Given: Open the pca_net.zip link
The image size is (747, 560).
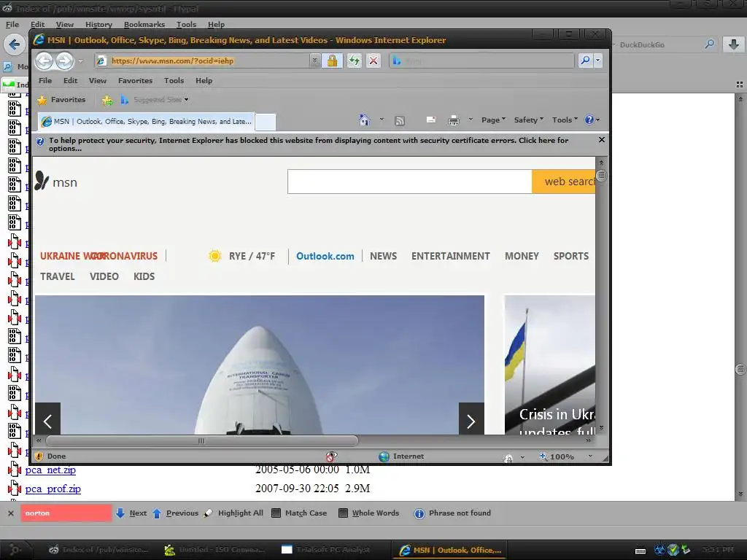Looking at the screenshot, I should pyautogui.click(x=50, y=470).
